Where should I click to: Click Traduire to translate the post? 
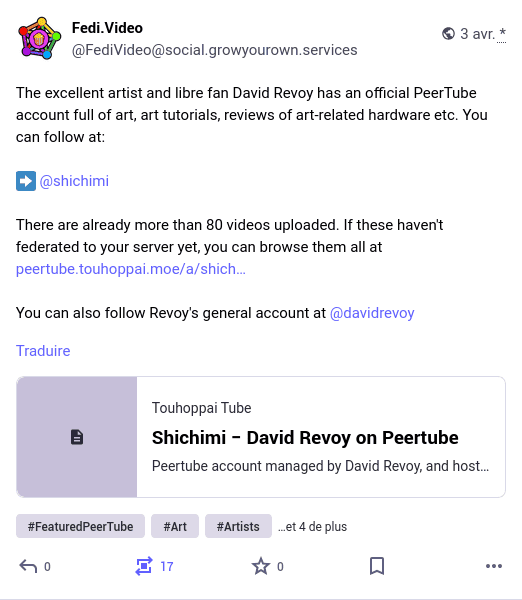[x=43, y=351]
